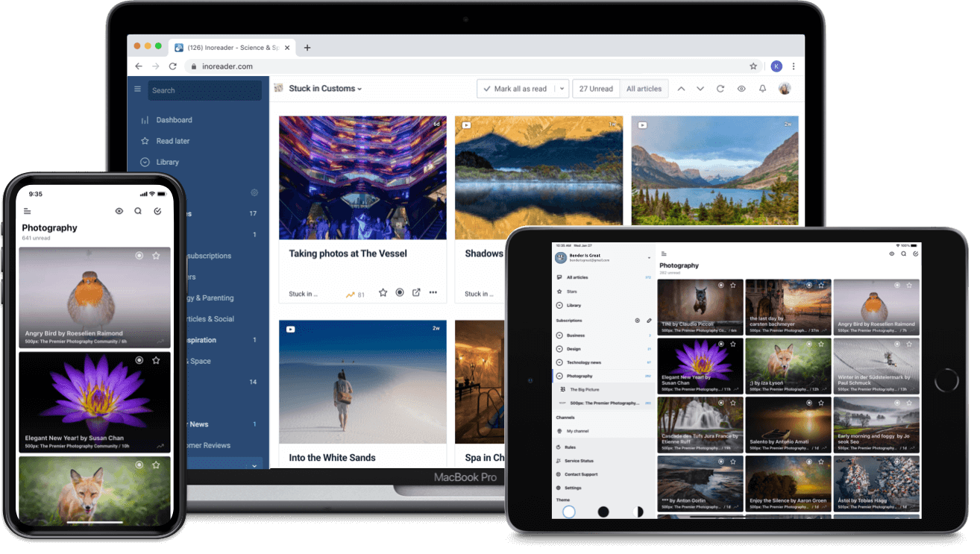Go to next article with the down arrow
This screenshot has width=980, height=554.
pos(700,89)
